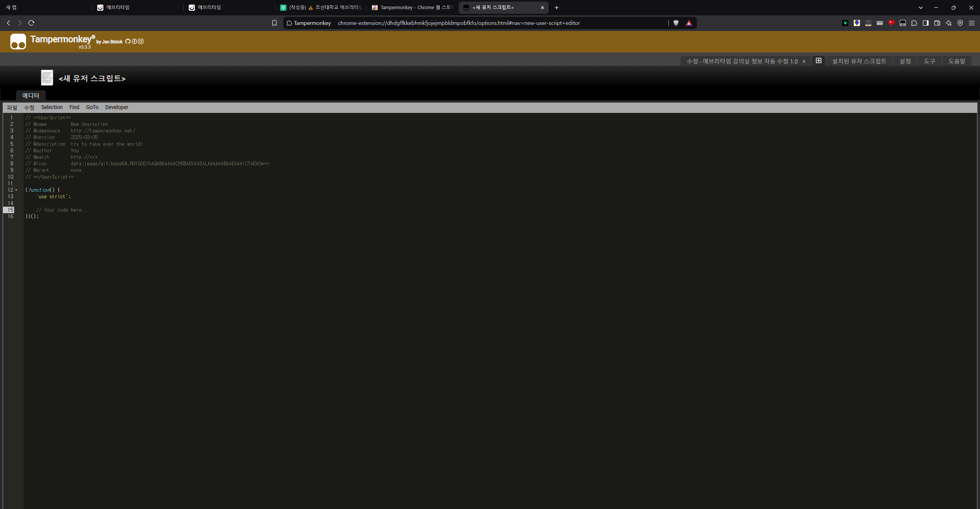Click the new script plus tab icon
The image size is (980, 509).
(818, 61)
